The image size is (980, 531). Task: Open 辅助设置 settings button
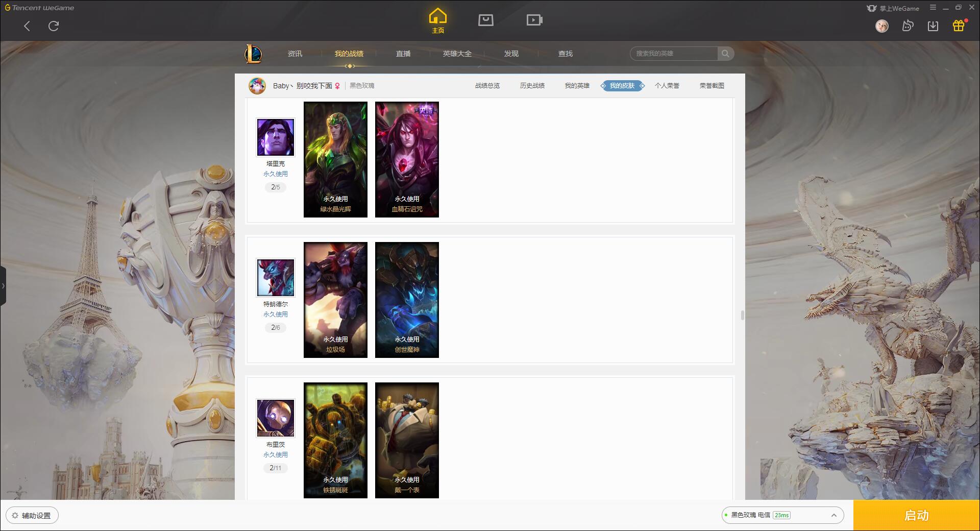tap(32, 516)
